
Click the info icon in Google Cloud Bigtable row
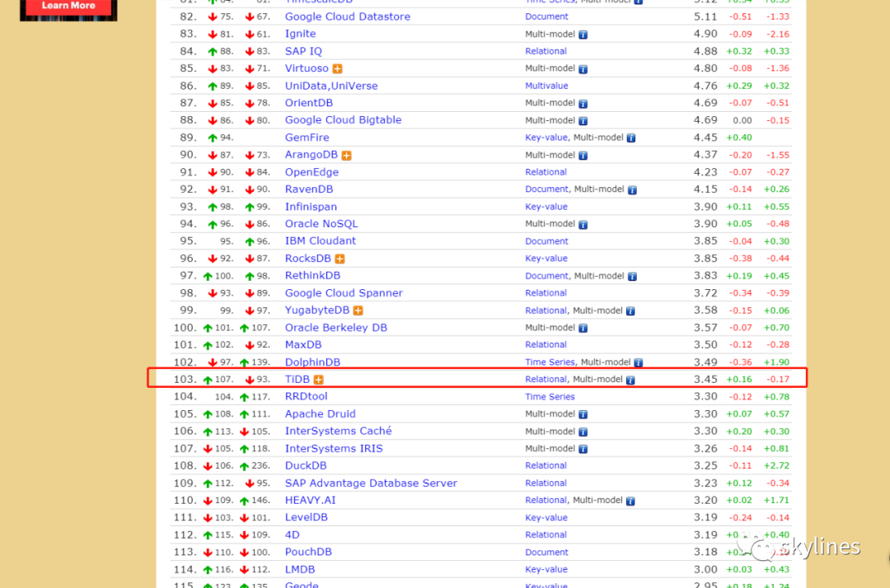[583, 121]
